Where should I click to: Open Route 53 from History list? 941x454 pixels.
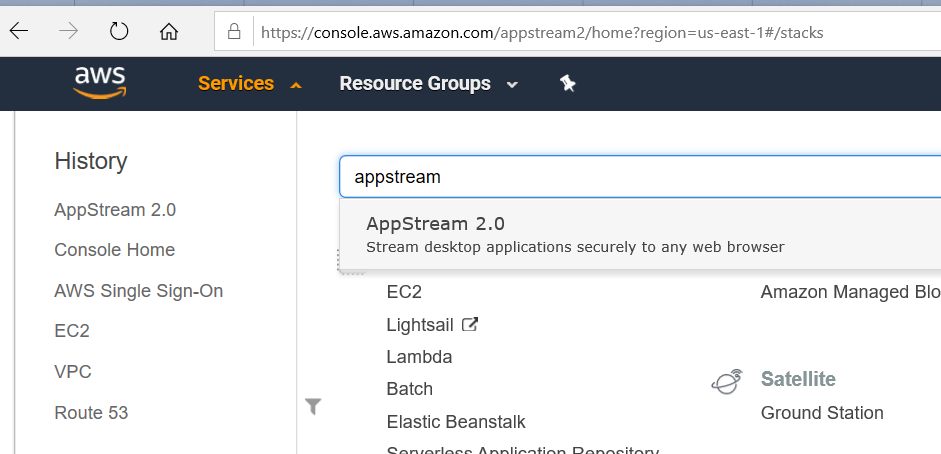(x=91, y=413)
